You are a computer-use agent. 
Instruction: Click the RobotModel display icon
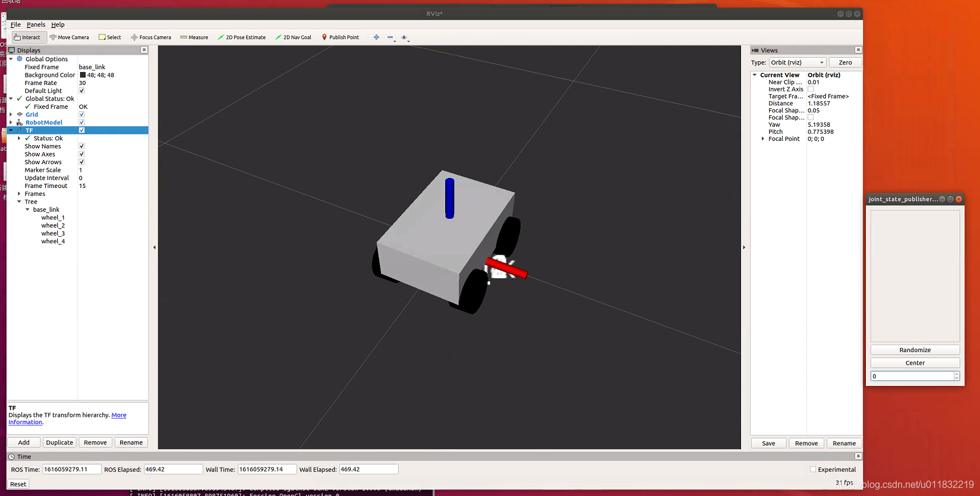point(20,123)
